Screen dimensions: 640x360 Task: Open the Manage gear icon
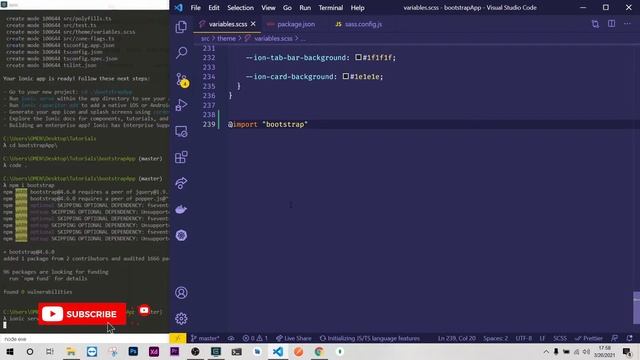(x=181, y=318)
